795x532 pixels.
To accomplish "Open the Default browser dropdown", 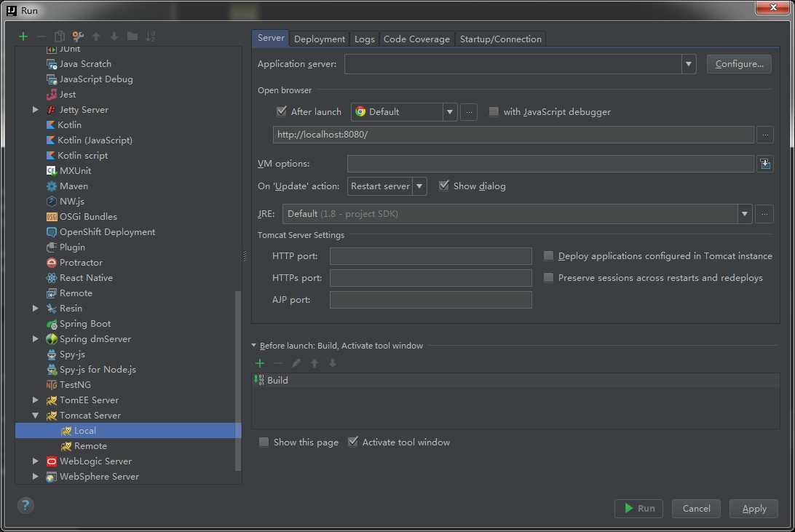I will point(449,112).
